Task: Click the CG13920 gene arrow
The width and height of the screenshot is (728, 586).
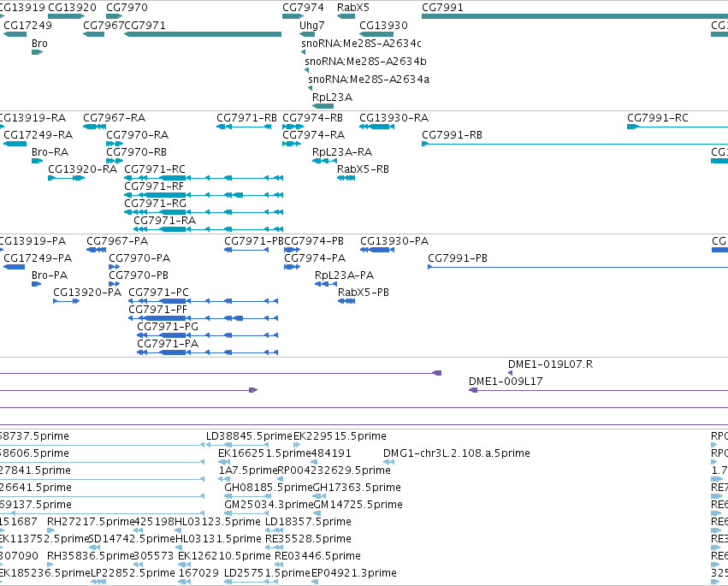Action: [67, 16]
